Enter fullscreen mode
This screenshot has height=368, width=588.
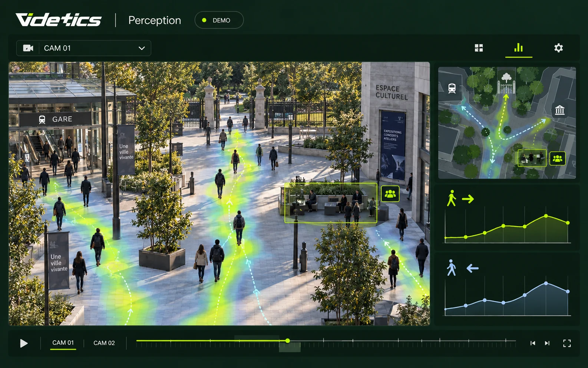567,343
